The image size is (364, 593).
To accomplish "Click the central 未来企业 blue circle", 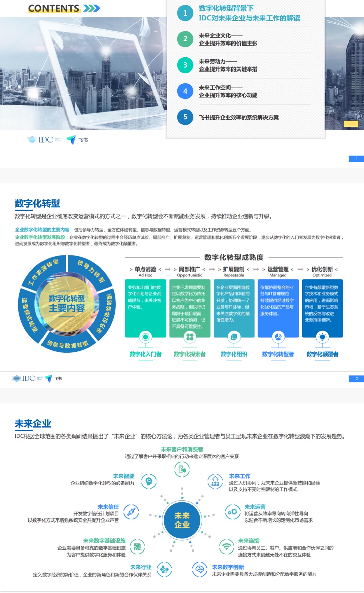I will coord(182,520).
